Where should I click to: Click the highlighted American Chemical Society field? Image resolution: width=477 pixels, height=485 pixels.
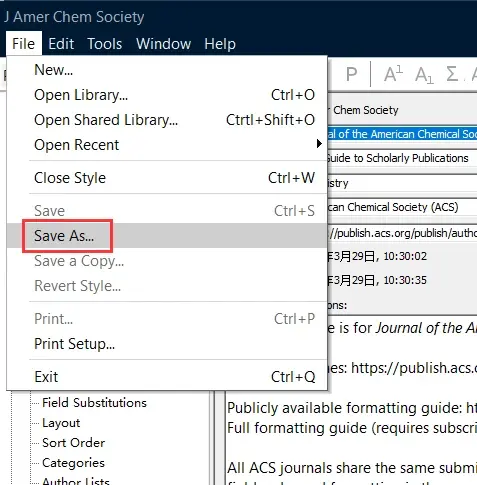tap(402, 134)
